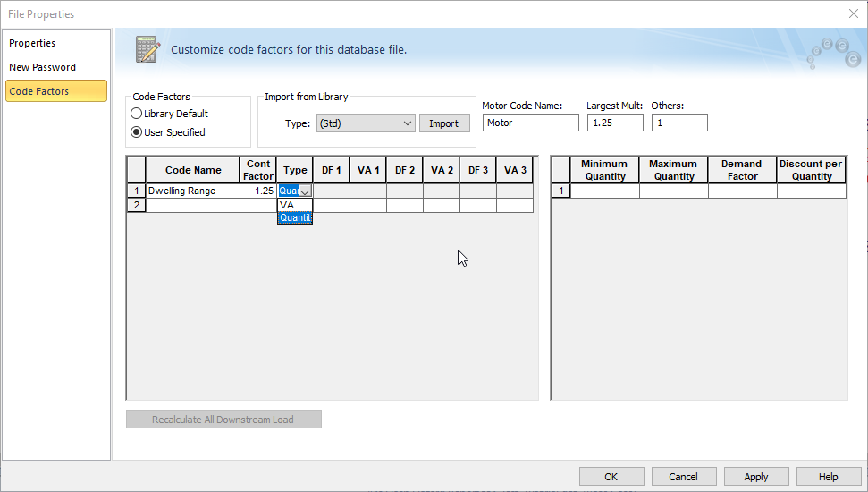Click the Motor Code Name field

coord(530,123)
